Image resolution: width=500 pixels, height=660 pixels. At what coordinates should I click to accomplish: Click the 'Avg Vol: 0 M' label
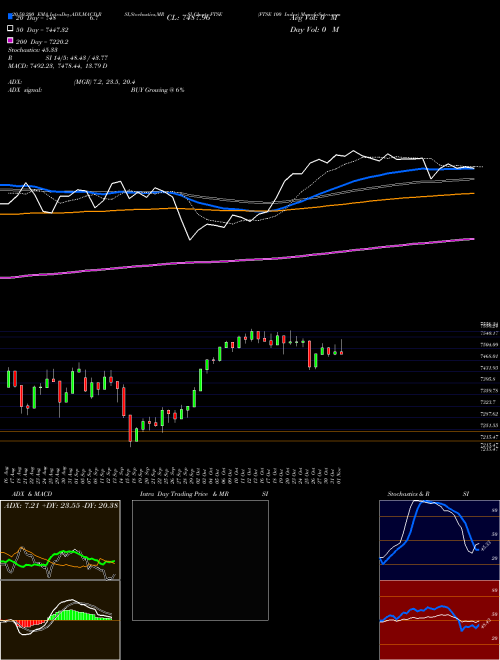[314, 18]
